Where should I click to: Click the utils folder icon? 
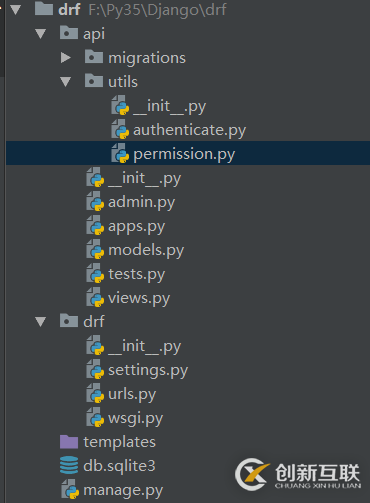coord(94,81)
